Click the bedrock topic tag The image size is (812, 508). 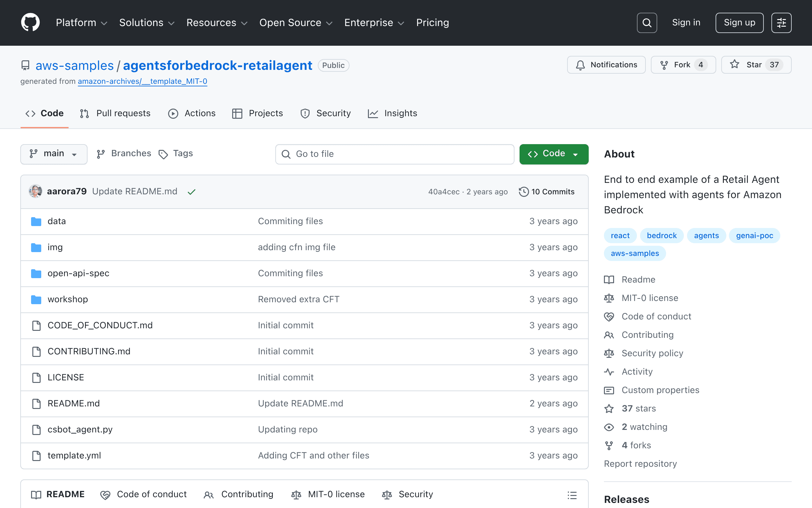pos(662,236)
